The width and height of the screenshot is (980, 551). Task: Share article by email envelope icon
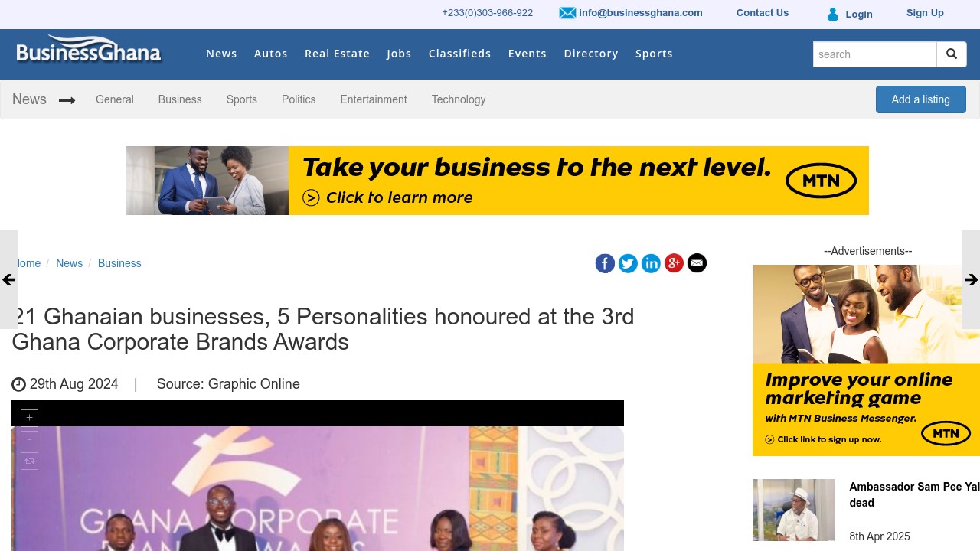coord(697,263)
